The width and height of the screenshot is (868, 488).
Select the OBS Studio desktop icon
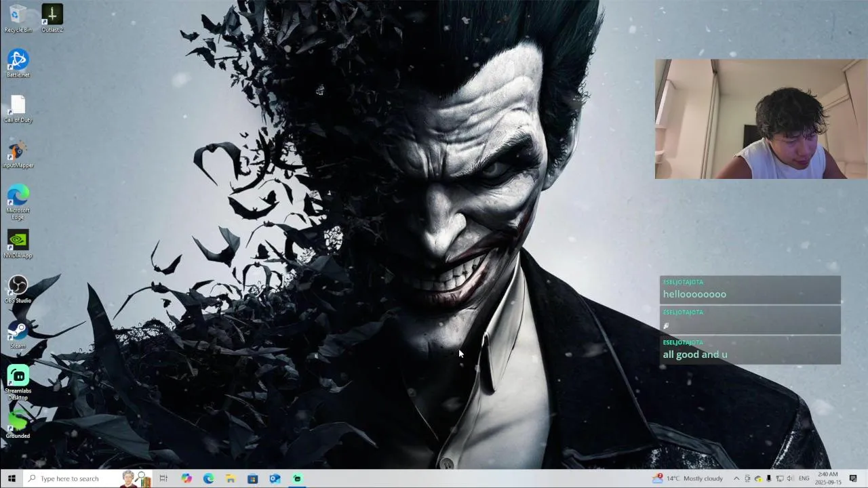coord(18,289)
